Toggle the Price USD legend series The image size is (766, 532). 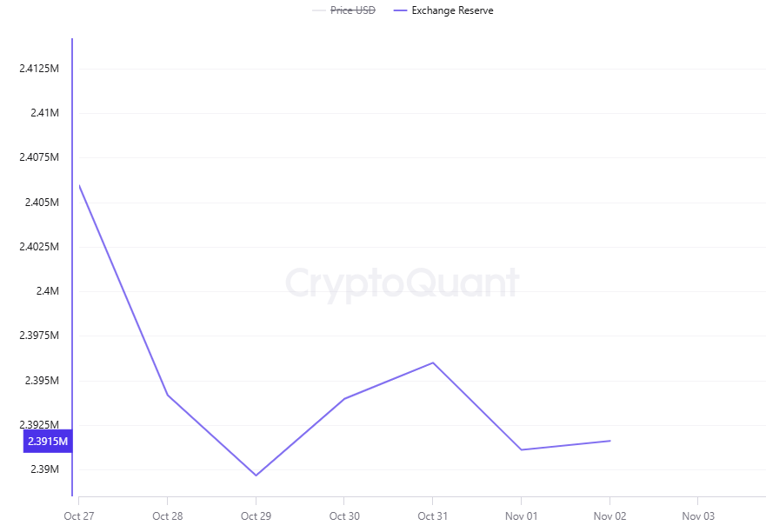tap(352, 10)
